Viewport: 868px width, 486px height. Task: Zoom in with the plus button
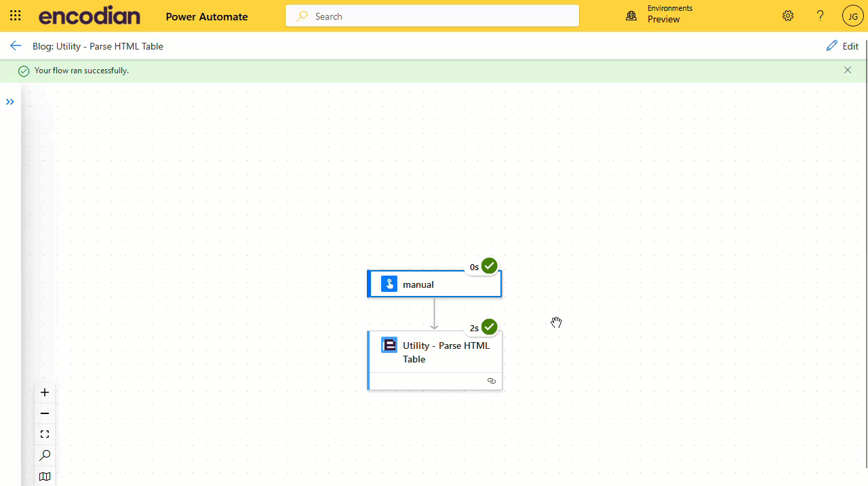point(45,392)
